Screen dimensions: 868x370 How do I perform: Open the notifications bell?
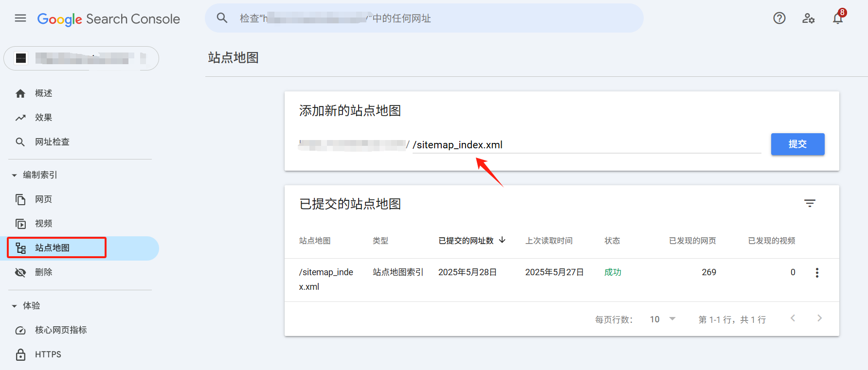[x=837, y=18]
